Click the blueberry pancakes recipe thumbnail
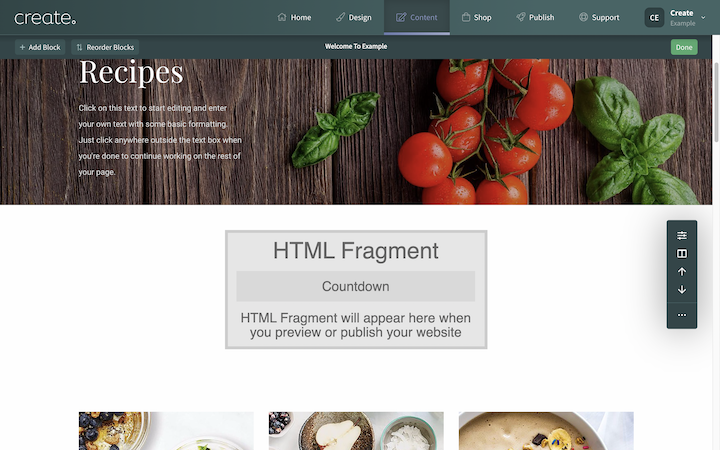This screenshot has width=720, height=450. point(166,431)
